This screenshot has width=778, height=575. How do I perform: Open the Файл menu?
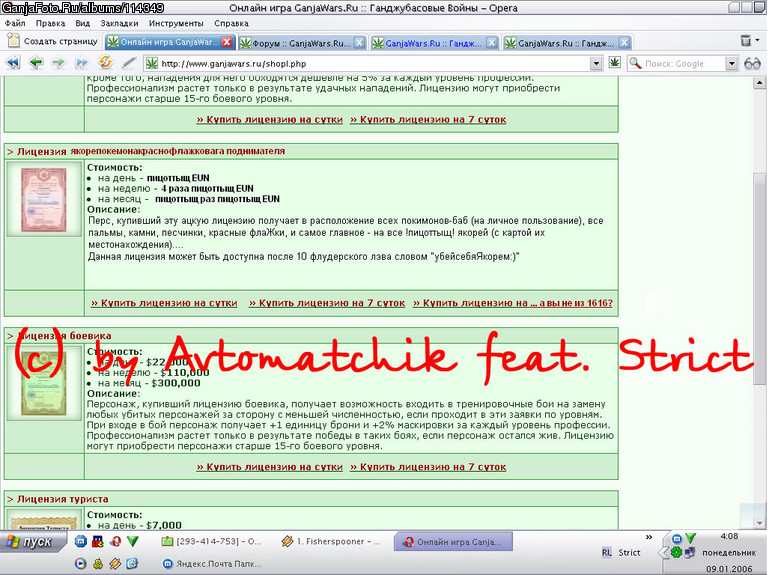pos(15,23)
